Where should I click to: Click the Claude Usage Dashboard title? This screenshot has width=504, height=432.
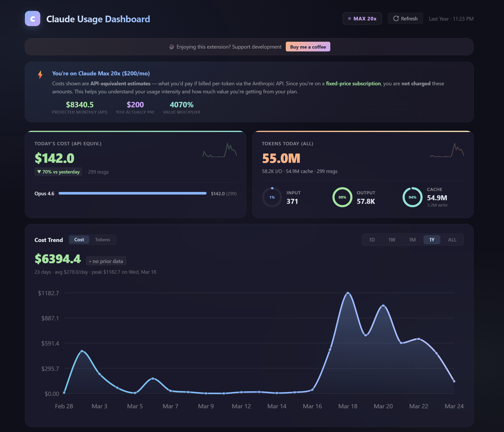(x=98, y=19)
